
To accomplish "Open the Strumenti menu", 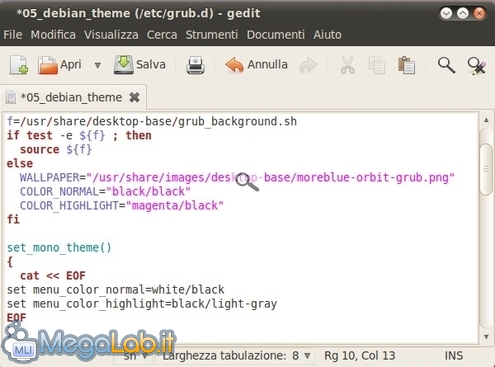I will click(212, 35).
